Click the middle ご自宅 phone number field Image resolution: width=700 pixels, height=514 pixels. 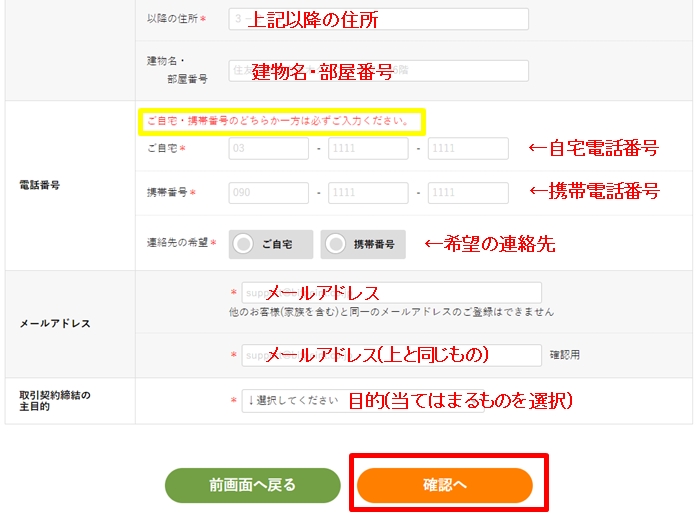pos(368,148)
